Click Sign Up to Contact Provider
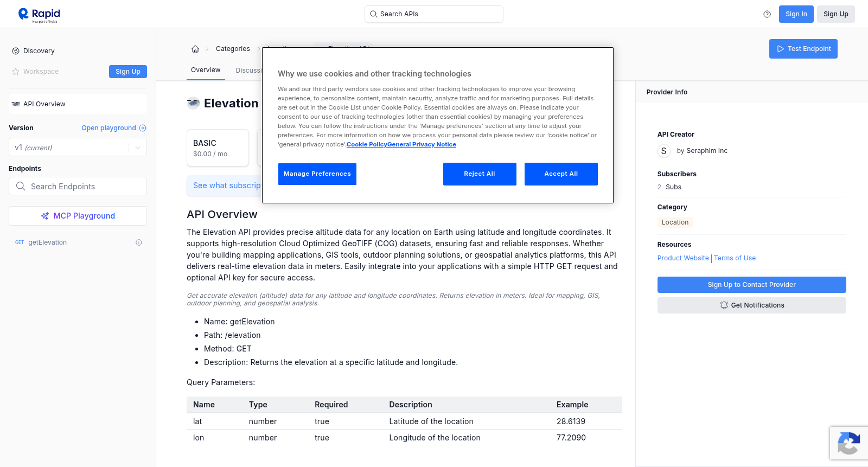Image resolution: width=868 pixels, height=467 pixels. click(x=751, y=285)
